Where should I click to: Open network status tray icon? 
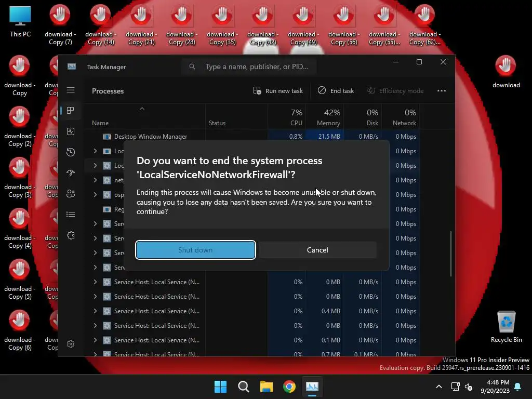[x=455, y=387]
